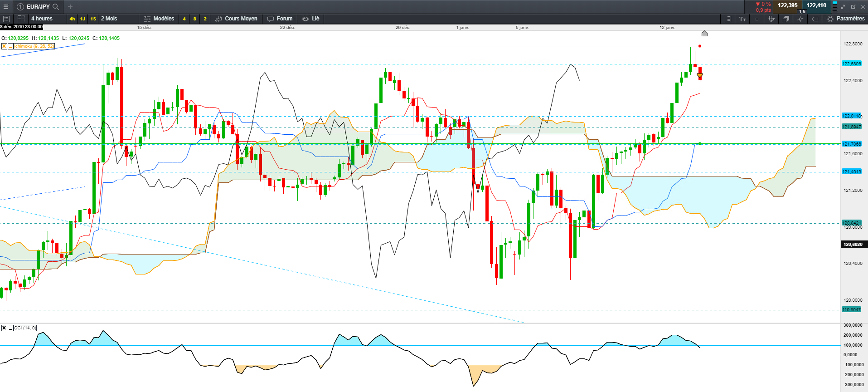Click the spread value 1,5 badge
This screenshot has height=392, width=868.
(802, 12)
